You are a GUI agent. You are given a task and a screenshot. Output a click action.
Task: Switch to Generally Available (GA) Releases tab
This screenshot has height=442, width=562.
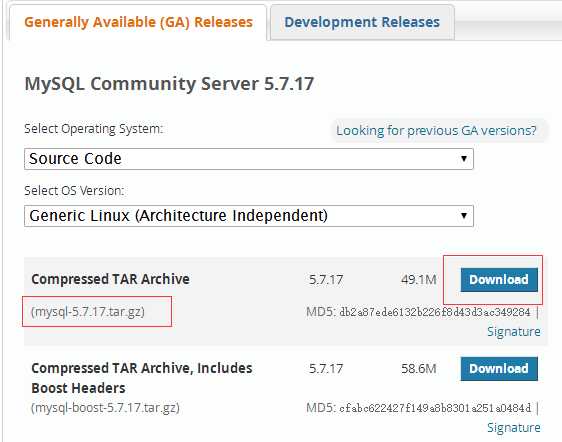point(138,22)
